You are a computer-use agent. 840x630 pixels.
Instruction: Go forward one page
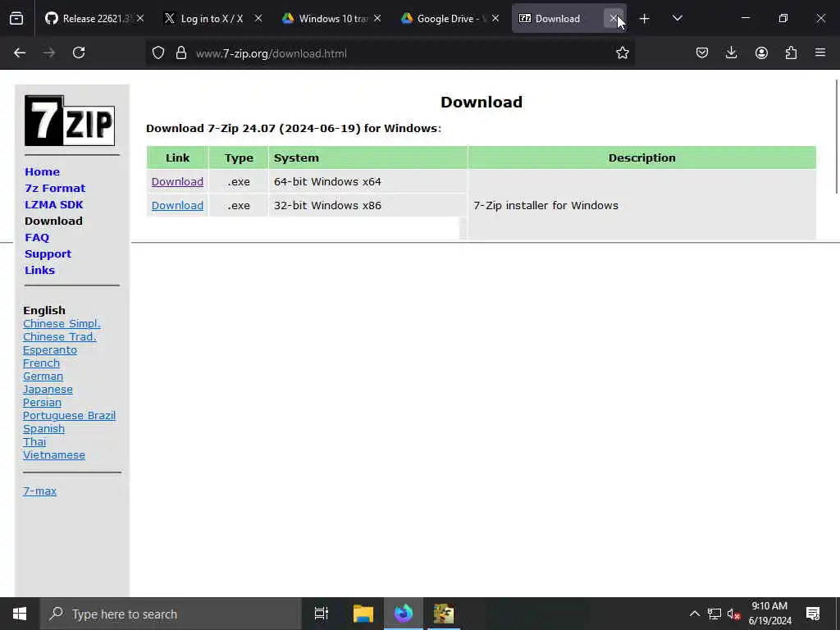tap(49, 52)
